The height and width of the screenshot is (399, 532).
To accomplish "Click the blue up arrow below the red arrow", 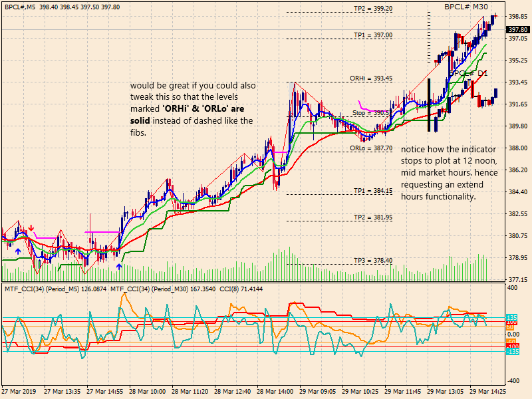I will (x=18, y=251).
